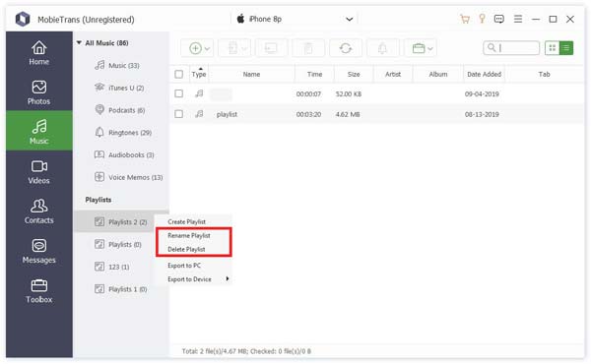Screen dimensions: 591x364
Task: Click the 00:00:07 time cell
Action: 308,93
